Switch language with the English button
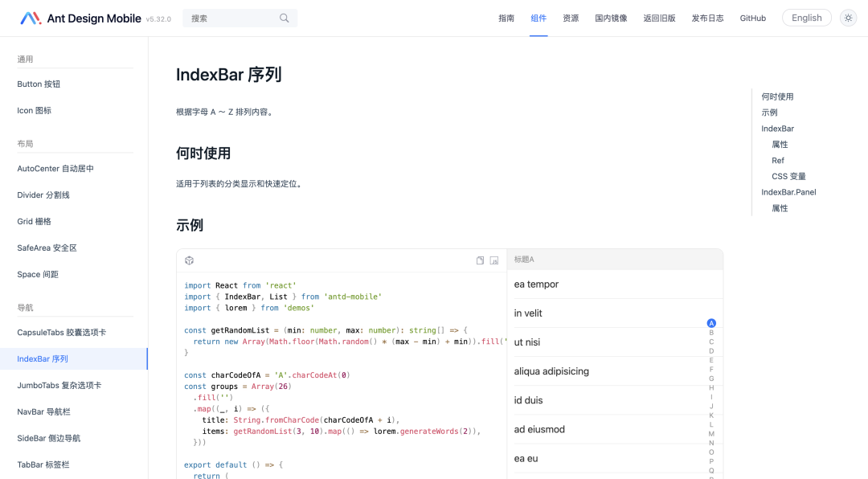The width and height of the screenshot is (868, 479). (807, 18)
